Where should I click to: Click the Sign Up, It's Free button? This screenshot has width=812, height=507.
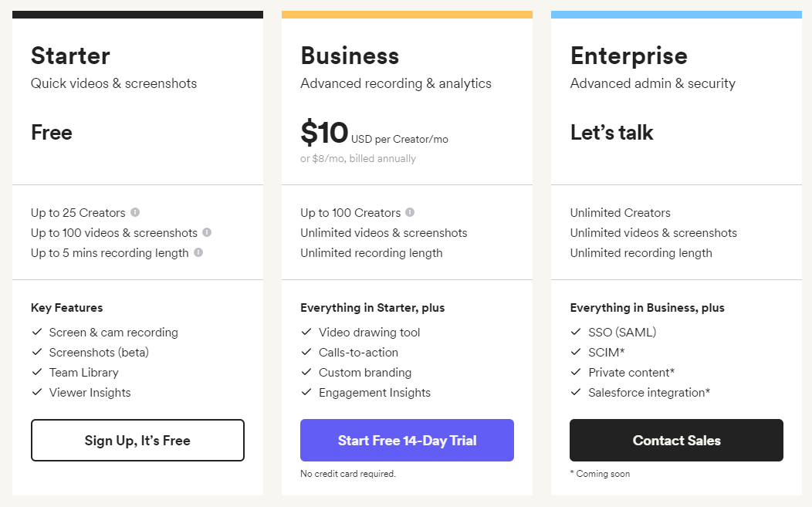pos(137,440)
